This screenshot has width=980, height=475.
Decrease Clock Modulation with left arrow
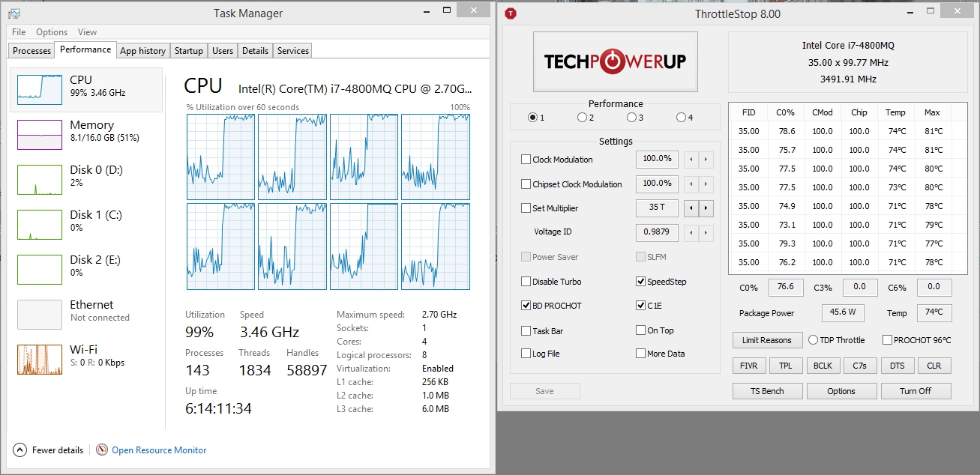692,160
